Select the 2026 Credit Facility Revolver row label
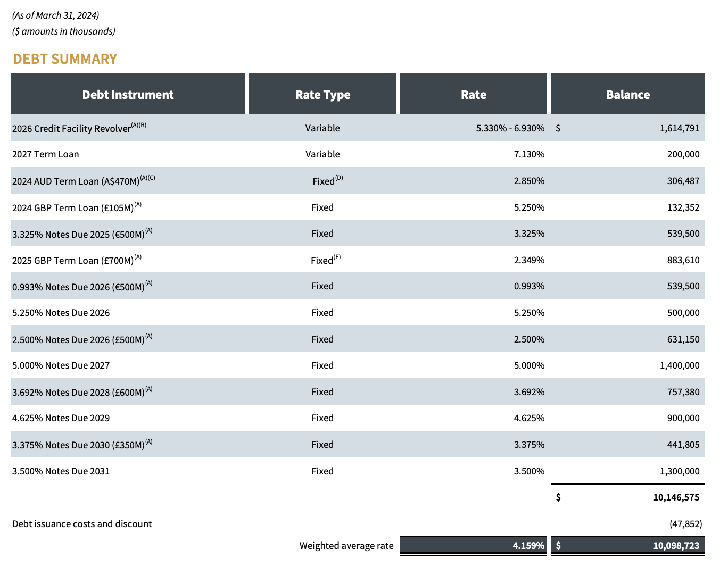This screenshot has width=728, height=567. (x=72, y=129)
